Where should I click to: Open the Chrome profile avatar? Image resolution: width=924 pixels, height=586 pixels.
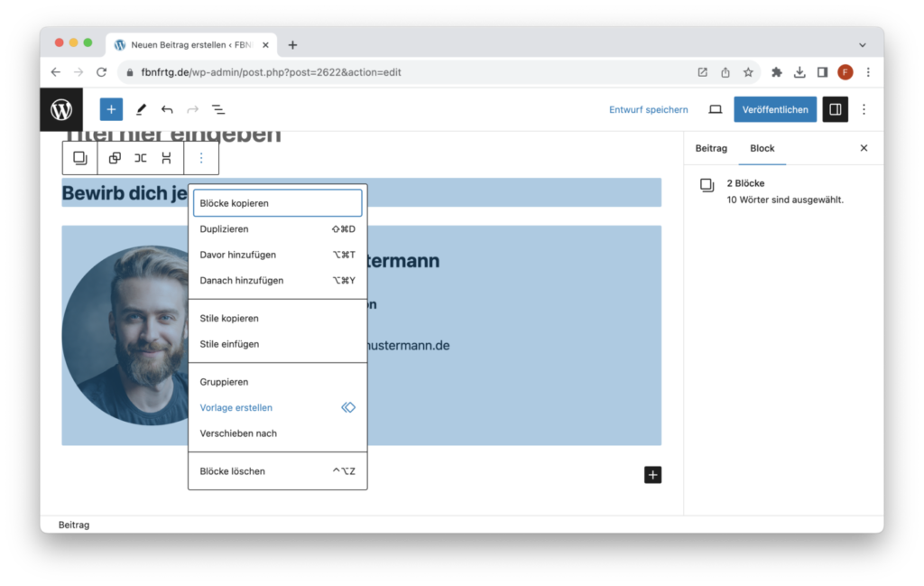pos(845,72)
